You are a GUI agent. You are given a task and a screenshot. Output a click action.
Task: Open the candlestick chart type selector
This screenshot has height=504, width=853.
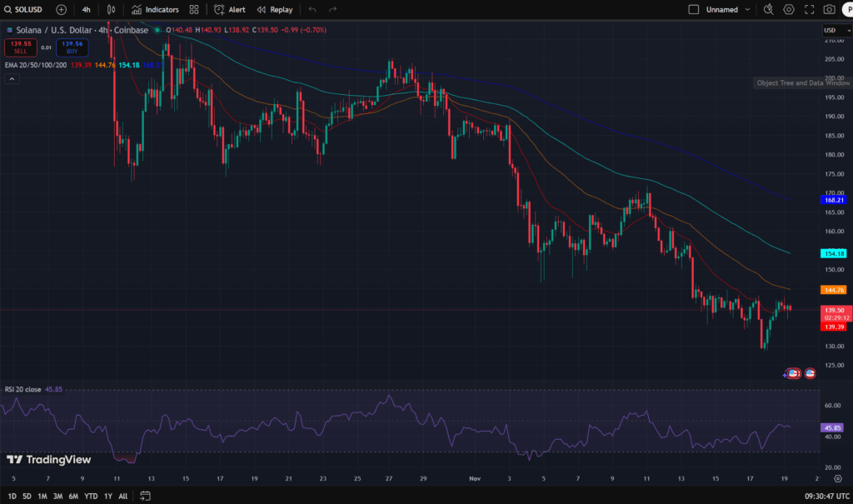(111, 10)
